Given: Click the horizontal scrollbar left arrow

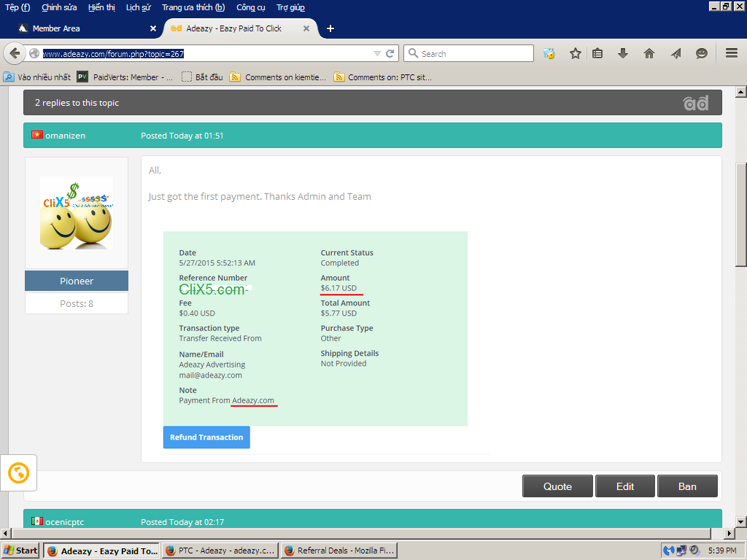Looking at the screenshot, I should click(6, 533).
